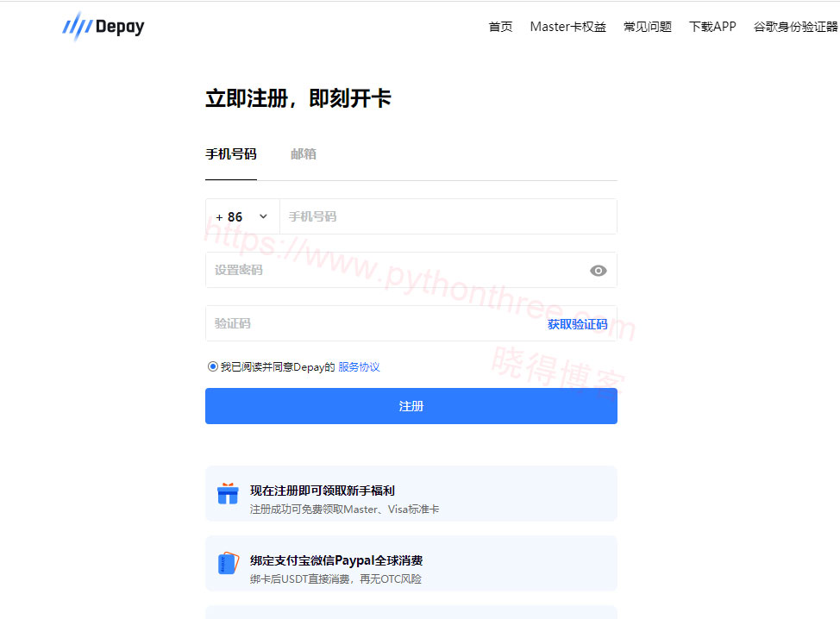Click 现在注册即可领取新手福利 heading
The image size is (840, 619).
coord(323,491)
